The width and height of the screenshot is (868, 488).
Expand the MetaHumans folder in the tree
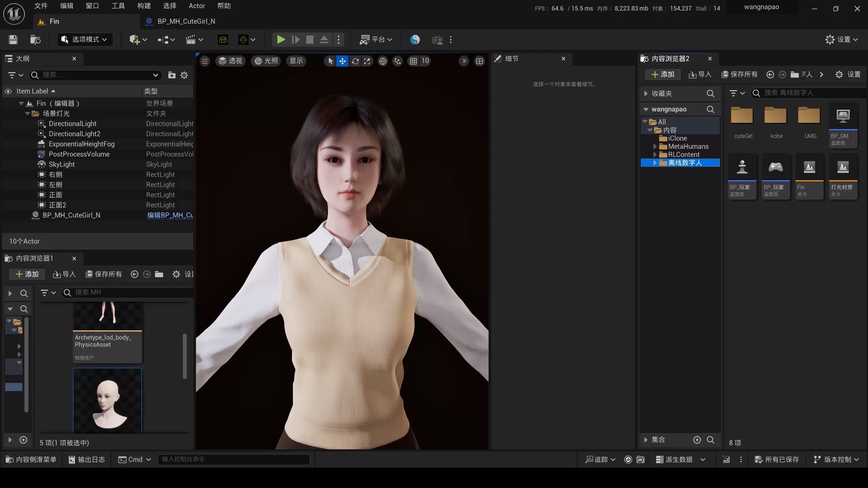(655, 146)
